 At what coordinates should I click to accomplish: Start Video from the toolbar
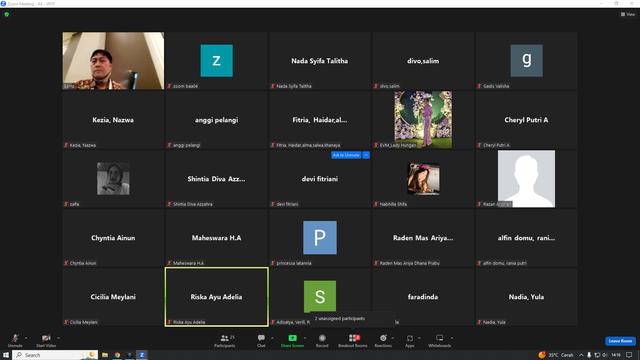[46, 340]
